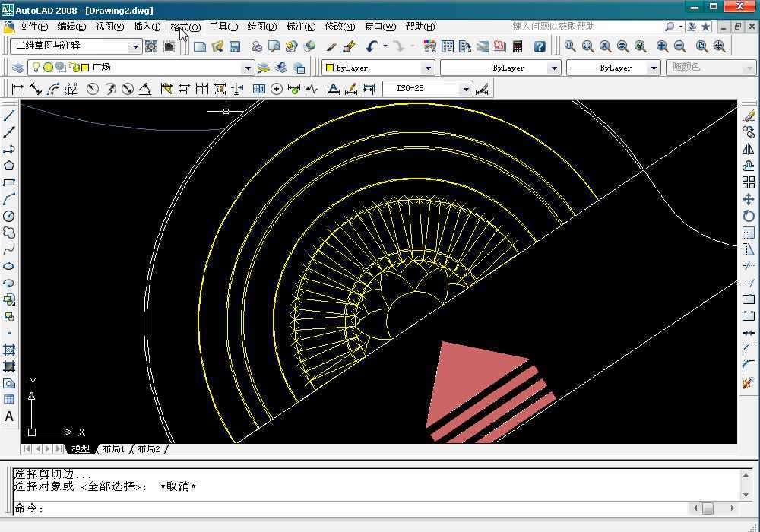This screenshot has height=532, width=760.
Task: Select the Trim tool
Action: coord(749,266)
